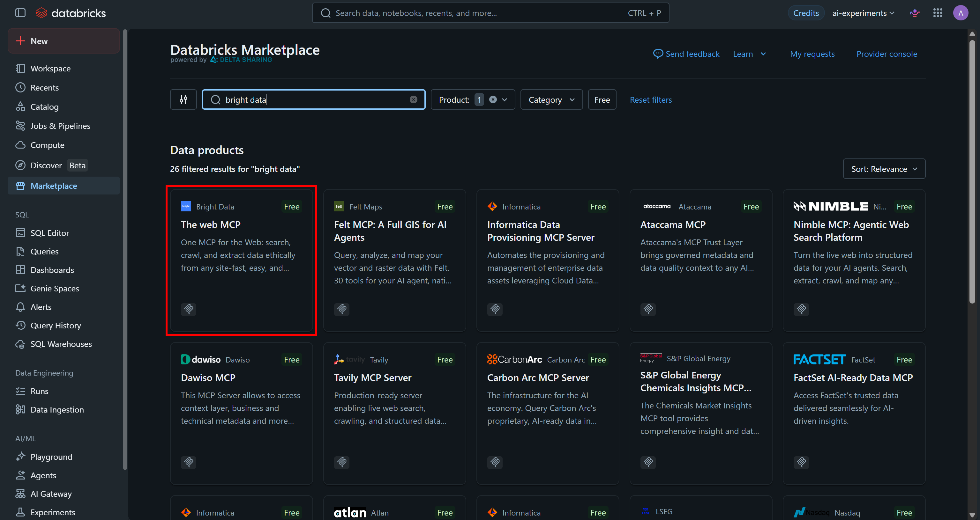Screen dimensions: 980x520
Task: Open the AI Playground
Action: [x=64, y=457]
